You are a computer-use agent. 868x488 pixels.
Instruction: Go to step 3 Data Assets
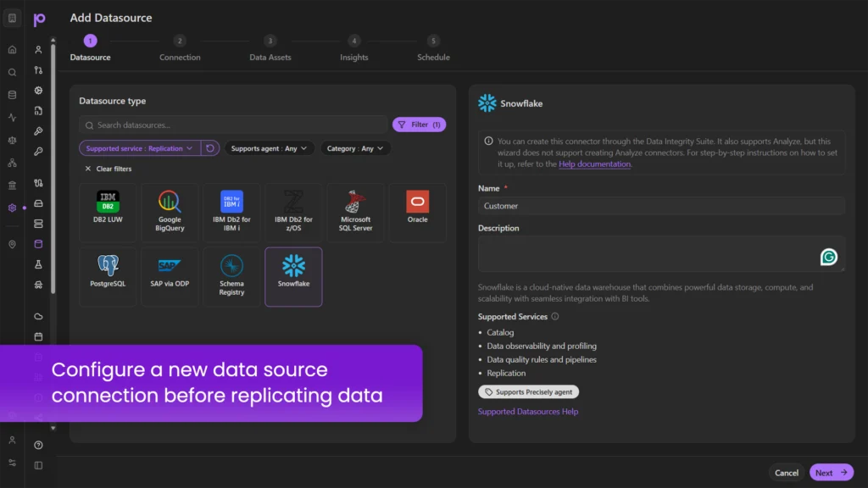(270, 48)
